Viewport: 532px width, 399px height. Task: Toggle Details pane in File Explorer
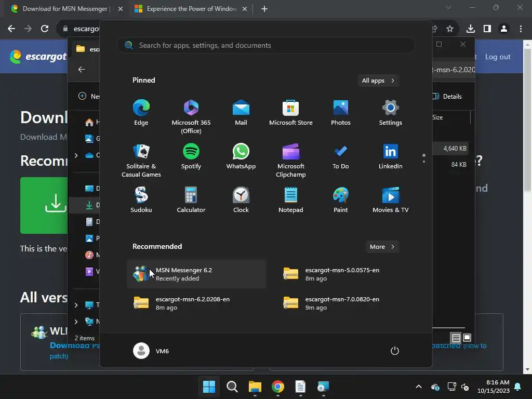click(x=447, y=96)
